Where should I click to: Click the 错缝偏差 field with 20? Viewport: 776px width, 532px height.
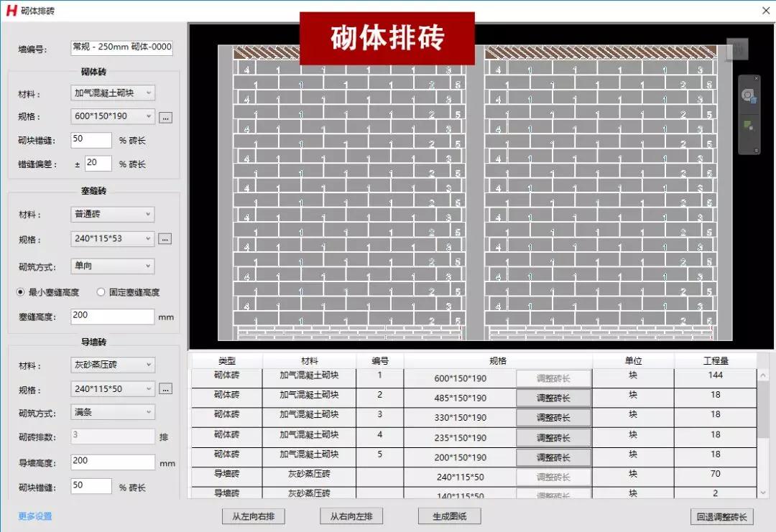pyautogui.click(x=98, y=163)
